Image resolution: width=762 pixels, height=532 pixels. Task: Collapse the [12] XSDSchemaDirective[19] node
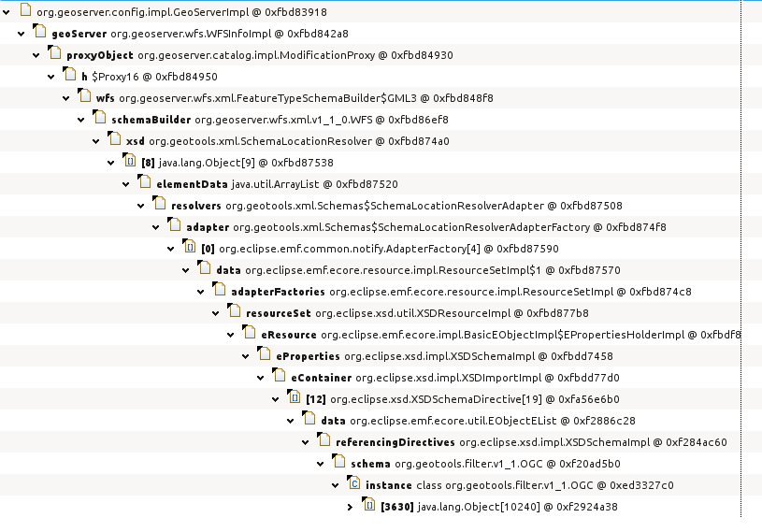[276, 399]
